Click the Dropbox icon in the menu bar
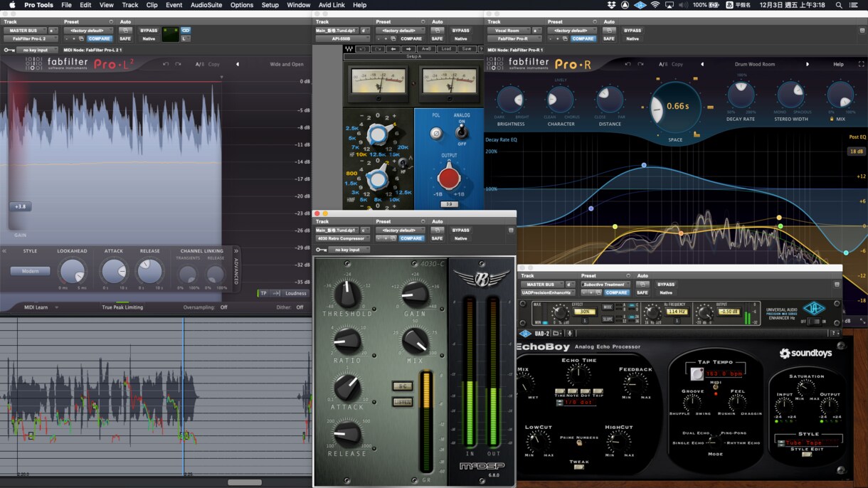The image size is (868, 488). click(x=611, y=5)
